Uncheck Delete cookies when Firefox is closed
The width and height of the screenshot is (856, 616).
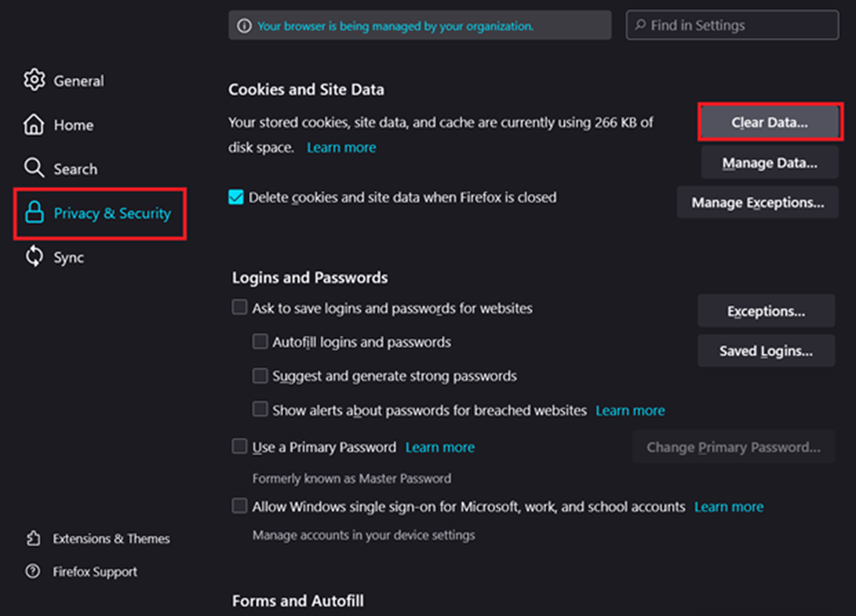[236, 197]
